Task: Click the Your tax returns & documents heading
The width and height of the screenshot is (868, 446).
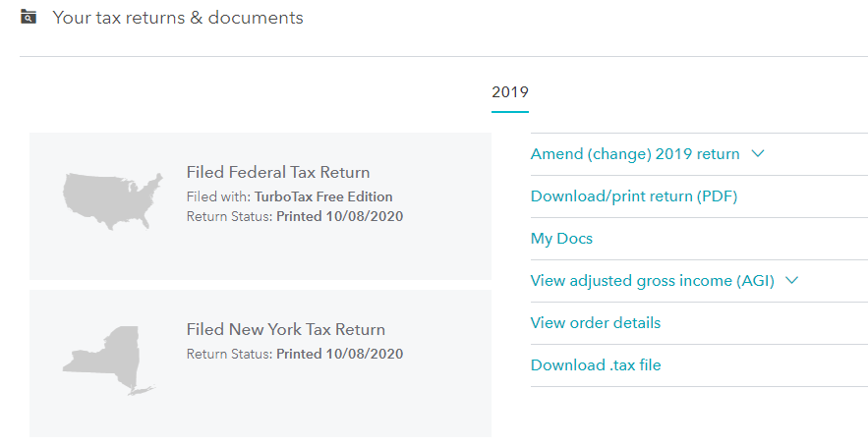Action: (x=177, y=18)
